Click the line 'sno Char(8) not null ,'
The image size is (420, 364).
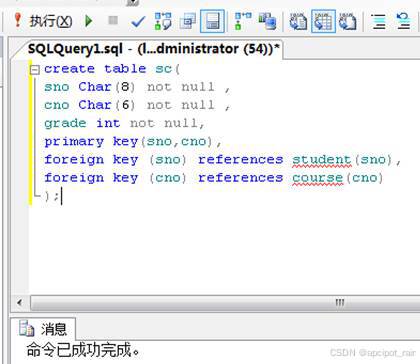(x=137, y=87)
